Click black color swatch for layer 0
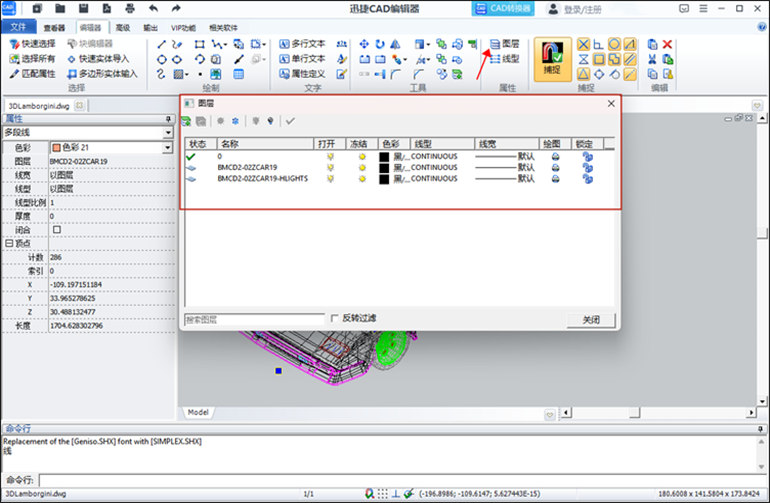This screenshot has width=770, height=503. click(x=384, y=157)
